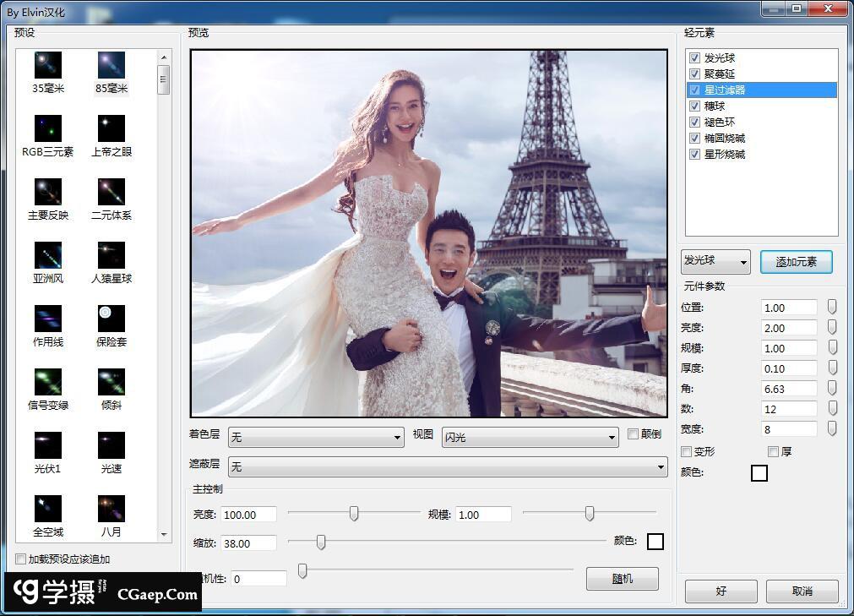The image size is (854, 616).
Task: Select the 上帝之眼 flare preset
Action: click(111, 128)
